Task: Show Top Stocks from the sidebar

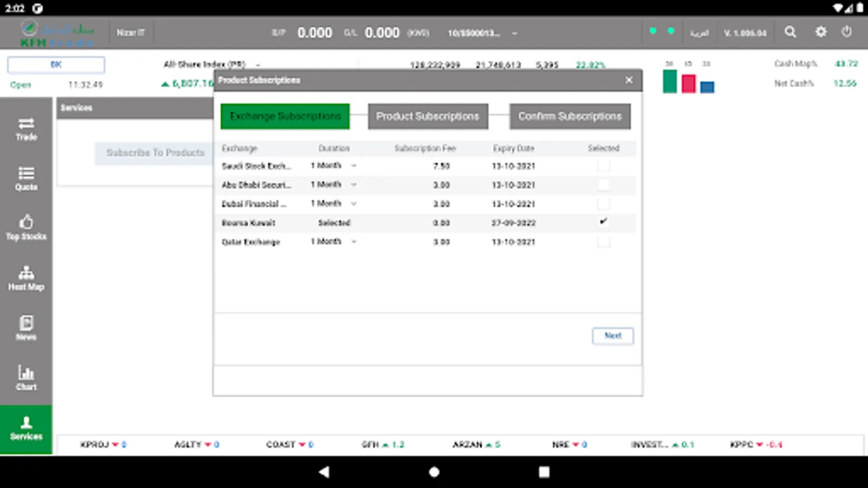Action: pyautogui.click(x=26, y=228)
